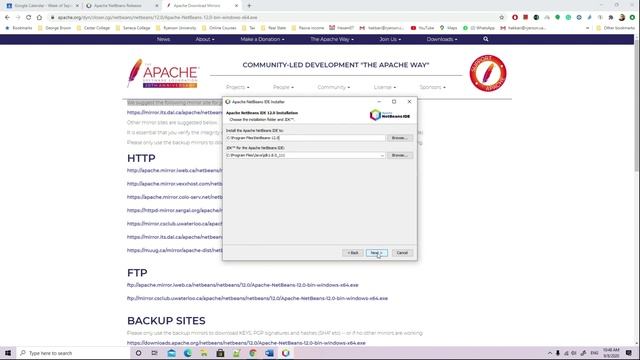The height and width of the screenshot is (360, 640).
Task: Click the Support Apache badge
Action: (488, 73)
